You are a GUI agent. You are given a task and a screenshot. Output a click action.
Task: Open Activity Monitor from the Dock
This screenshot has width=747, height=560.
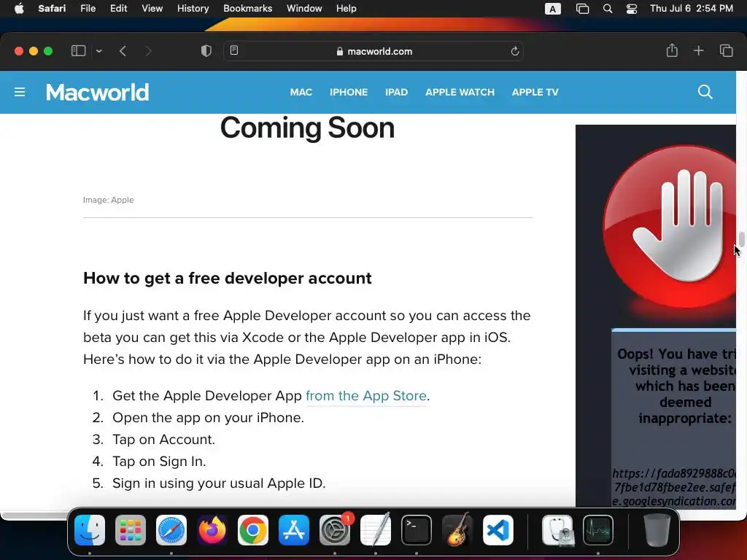pyautogui.click(x=598, y=530)
